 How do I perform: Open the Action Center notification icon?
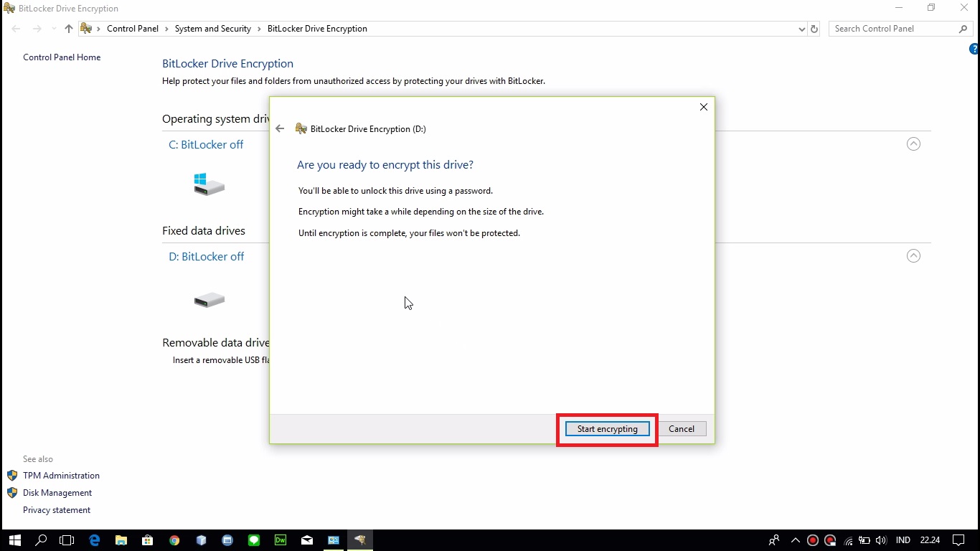(x=958, y=540)
